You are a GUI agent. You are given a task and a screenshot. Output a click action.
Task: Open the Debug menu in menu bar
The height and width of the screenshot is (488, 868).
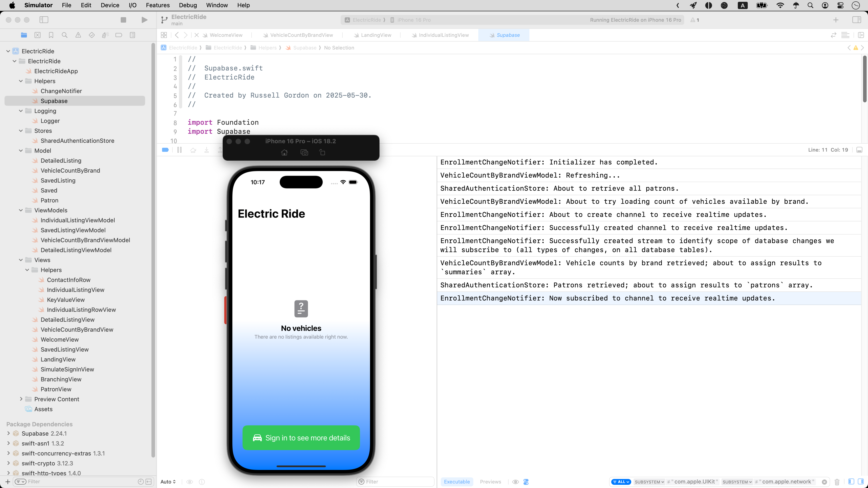tap(188, 5)
